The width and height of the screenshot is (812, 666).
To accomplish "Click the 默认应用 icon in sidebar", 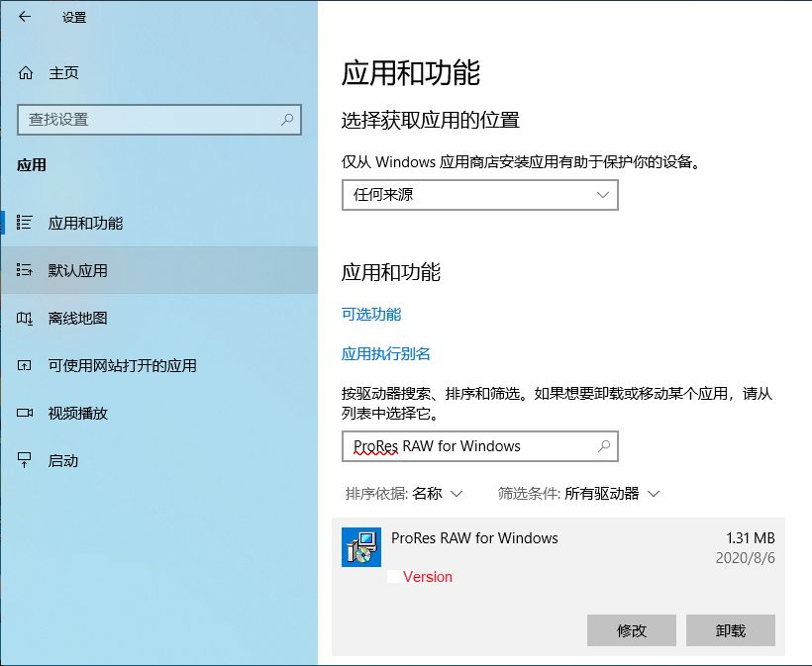I will click(x=25, y=270).
